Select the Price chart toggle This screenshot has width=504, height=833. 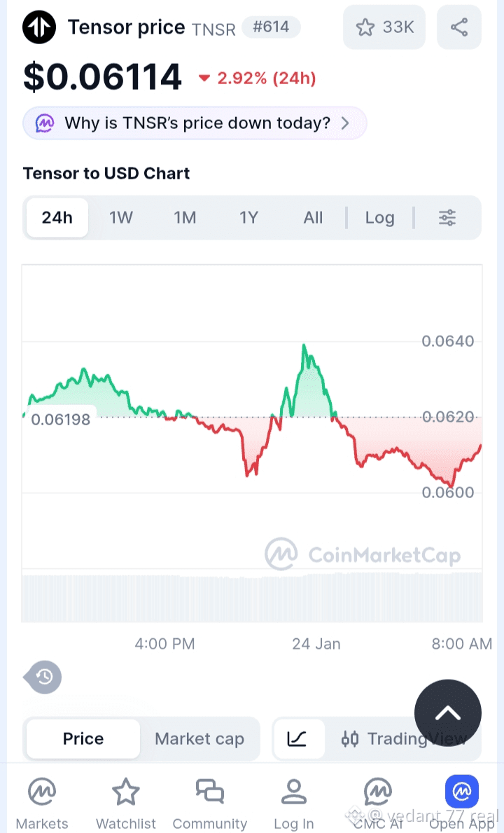[83, 738]
